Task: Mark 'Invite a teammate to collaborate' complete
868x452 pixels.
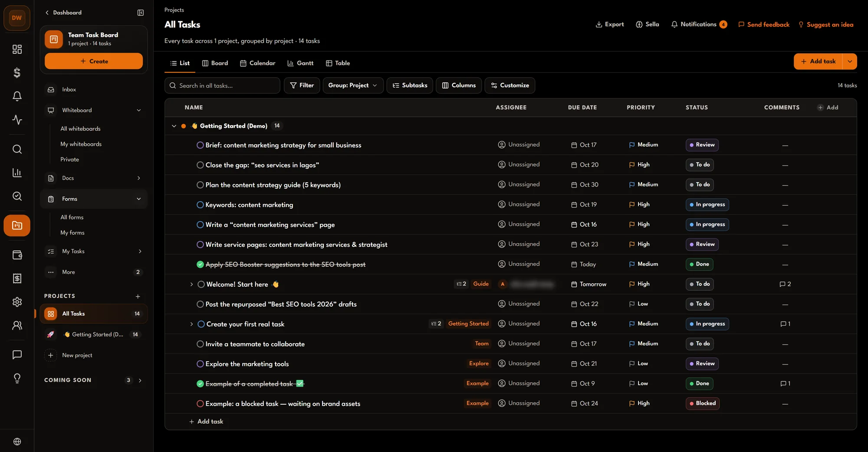Action: [x=200, y=344]
